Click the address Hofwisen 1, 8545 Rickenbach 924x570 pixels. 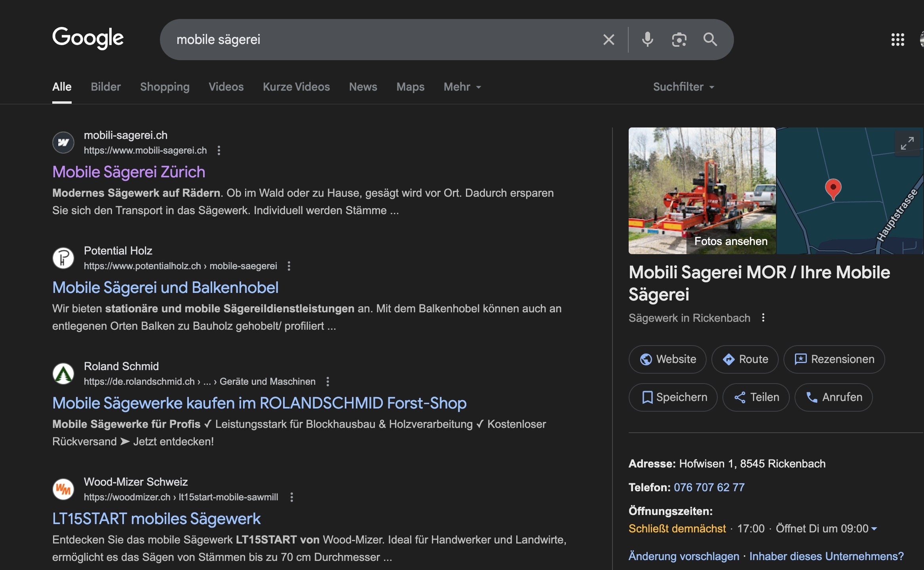click(752, 464)
